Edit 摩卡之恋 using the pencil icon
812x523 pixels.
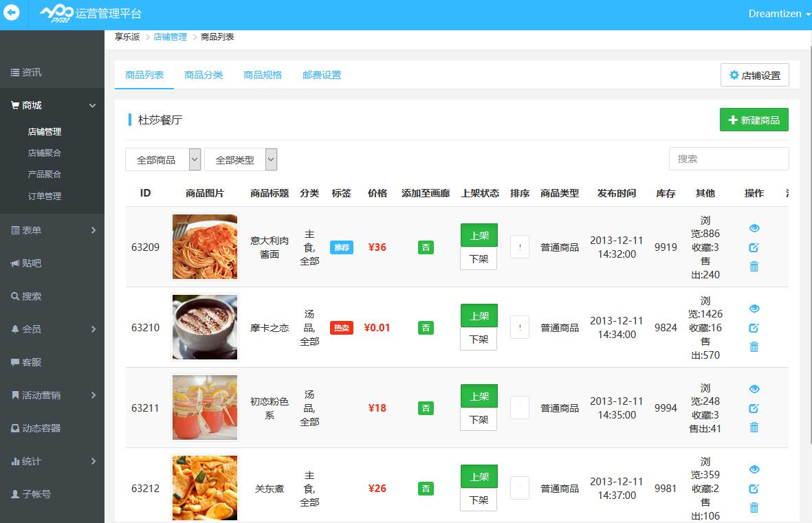(754, 328)
